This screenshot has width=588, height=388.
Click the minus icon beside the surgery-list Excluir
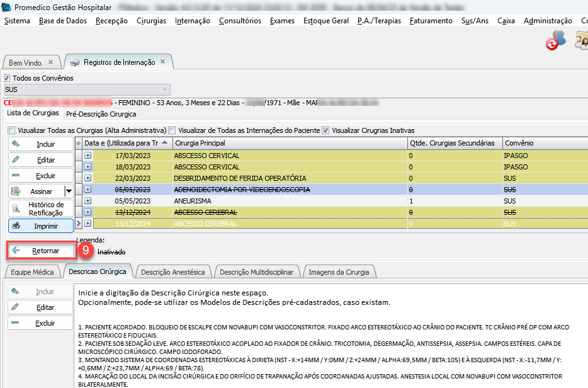(16, 176)
